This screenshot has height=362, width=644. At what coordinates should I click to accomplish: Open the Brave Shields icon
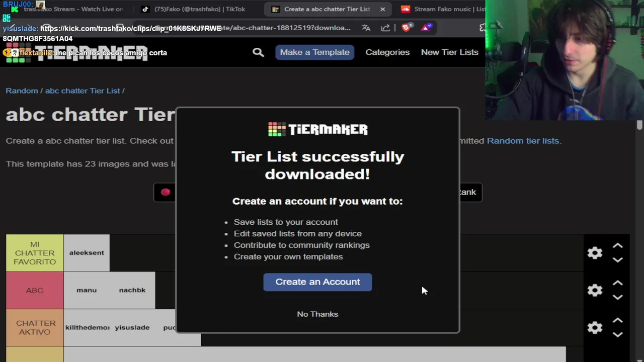click(407, 28)
